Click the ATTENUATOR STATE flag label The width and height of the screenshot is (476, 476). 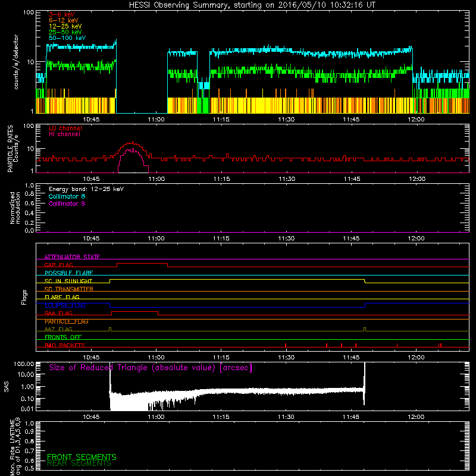pyautogui.click(x=72, y=257)
